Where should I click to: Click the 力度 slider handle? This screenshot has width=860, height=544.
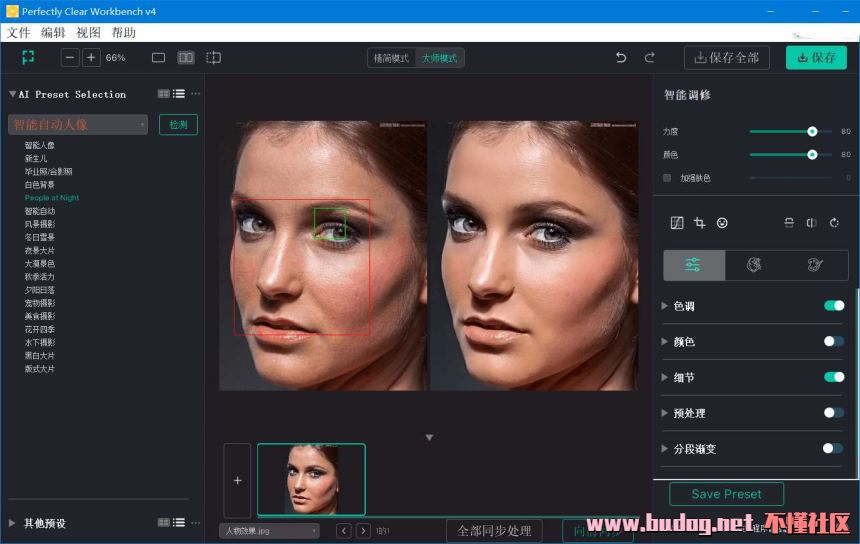[x=812, y=131]
